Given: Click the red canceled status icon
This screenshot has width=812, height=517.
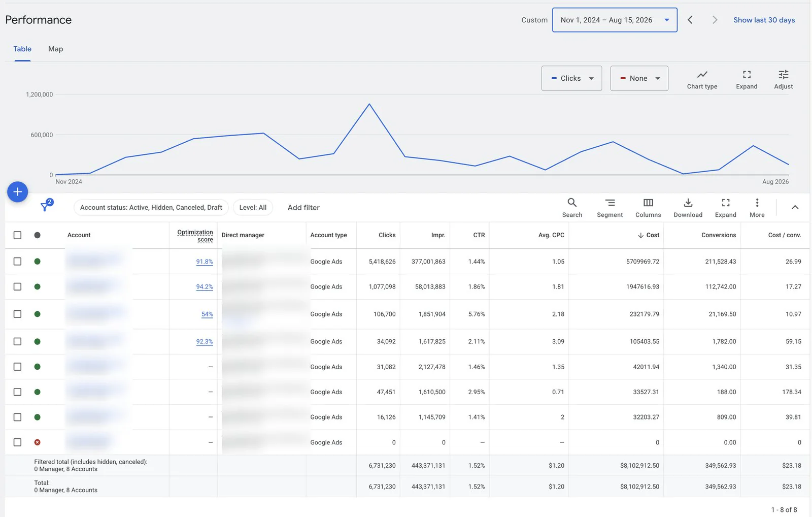Looking at the screenshot, I should (x=37, y=442).
